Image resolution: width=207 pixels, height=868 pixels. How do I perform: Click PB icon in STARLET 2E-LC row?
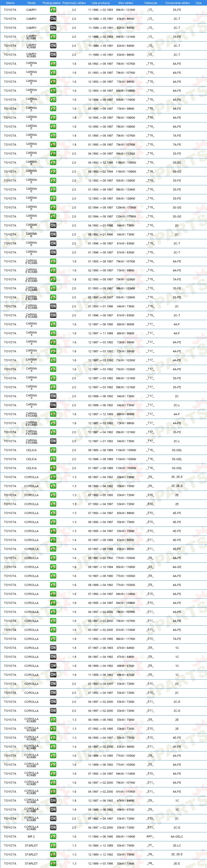[53, 846]
